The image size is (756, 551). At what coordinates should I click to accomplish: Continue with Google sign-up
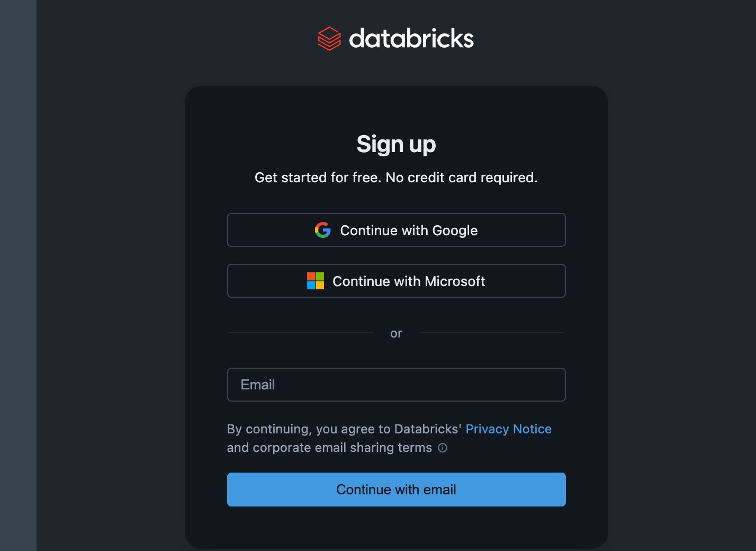(x=397, y=230)
